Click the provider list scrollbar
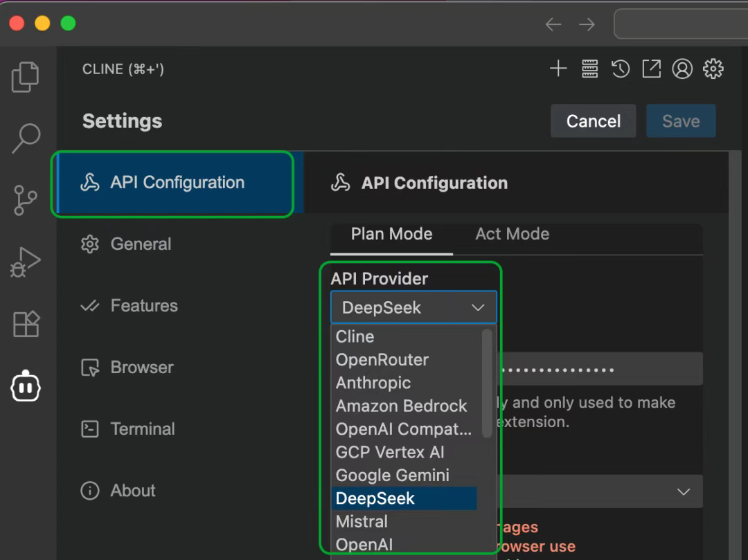Image resolution: width=748 pixels, height=560 pixels. pyautogui.click(x=487, y=383)
